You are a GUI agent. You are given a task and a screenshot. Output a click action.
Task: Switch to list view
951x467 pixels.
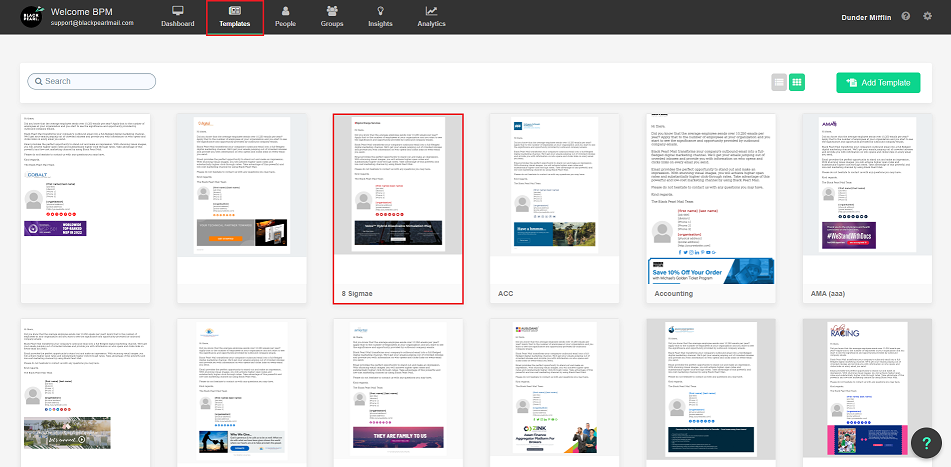pyautogui.click(x=779, y=82)
